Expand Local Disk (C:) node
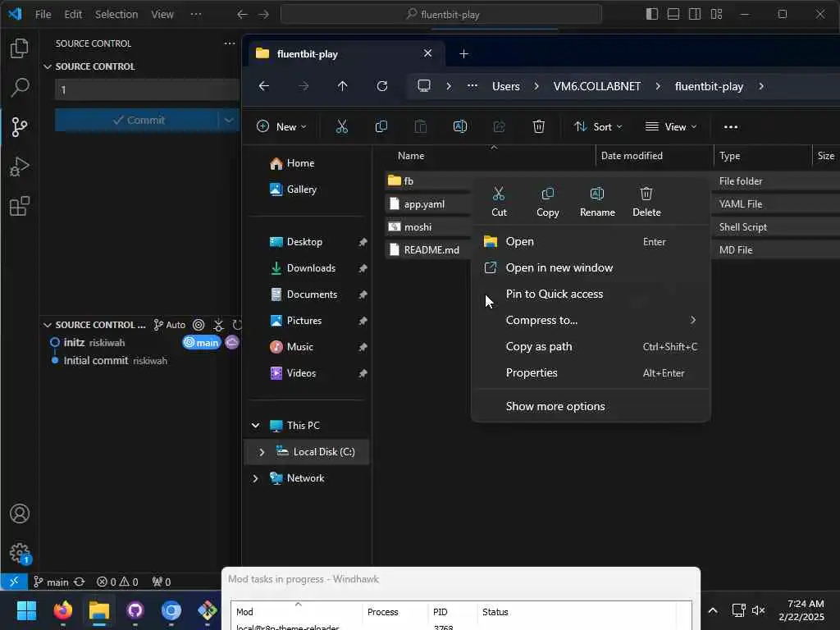Image resolution: width=840 pixels, height=630 pixels. 262,452
